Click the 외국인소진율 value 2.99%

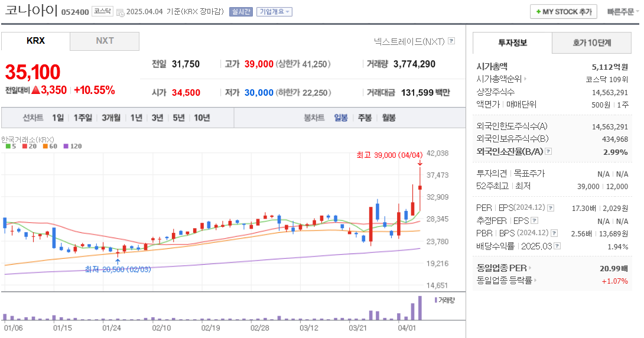point(616,152)
